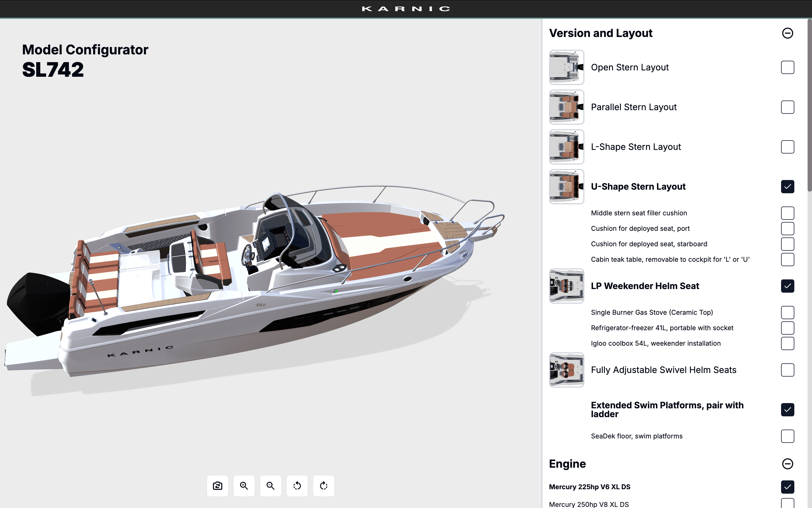Click the LP Weekender Helm Seat label
Viewport: 812px width, 508px height.
coord(645,286)
